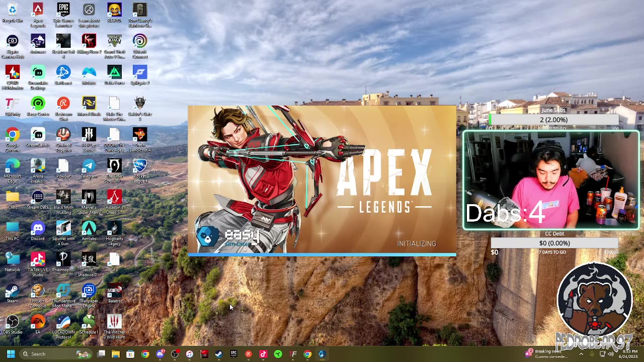The height and width of the screenshot is (362, 644).
Task: Open File Explorer from the taskbar
Action: tap(116, 354)
